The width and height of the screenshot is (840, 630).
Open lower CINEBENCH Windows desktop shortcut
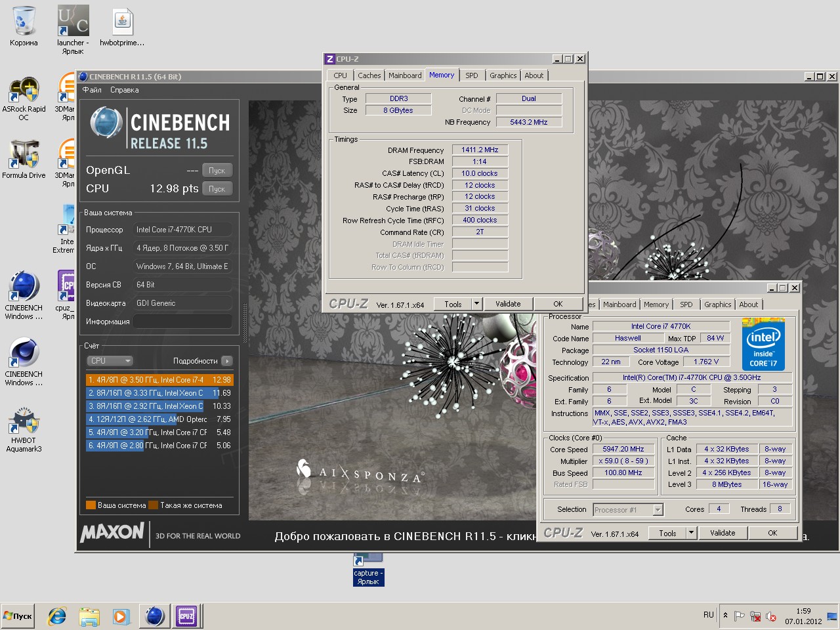(x=24, y=362)
